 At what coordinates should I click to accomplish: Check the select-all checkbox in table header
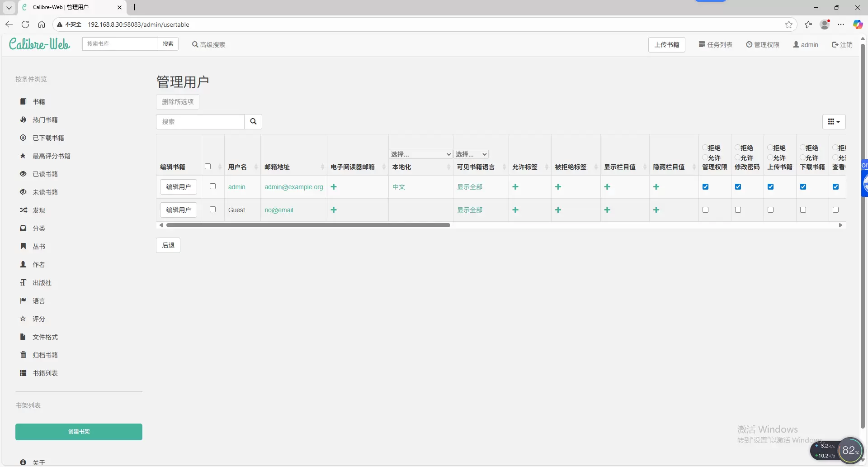pyautogui.click(x=208, y=167)
